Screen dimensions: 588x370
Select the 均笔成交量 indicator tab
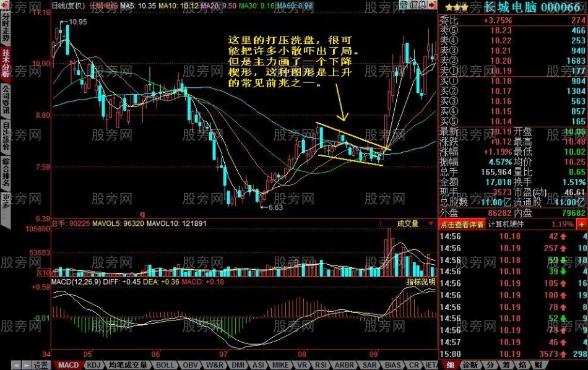pos(128,365)
